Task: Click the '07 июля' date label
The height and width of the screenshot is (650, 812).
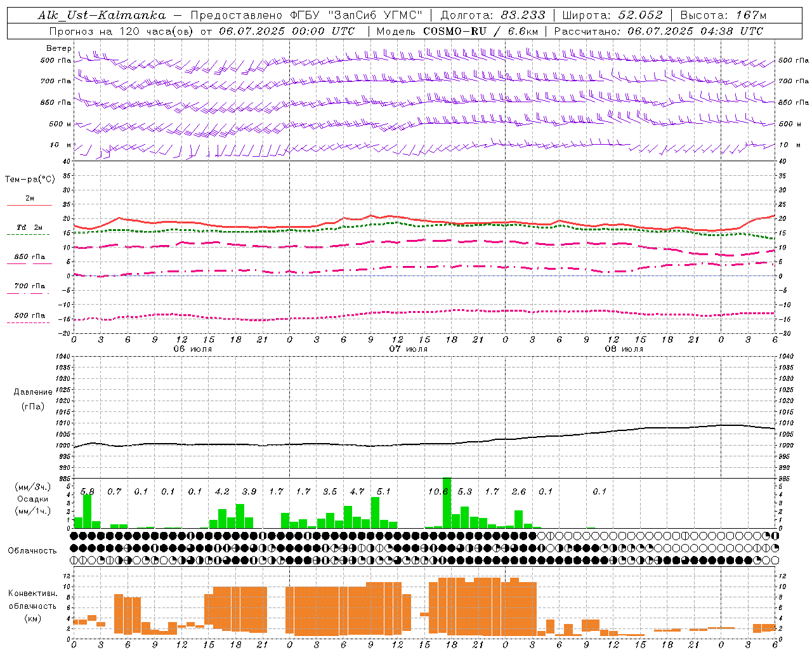Action: (409, 348)
